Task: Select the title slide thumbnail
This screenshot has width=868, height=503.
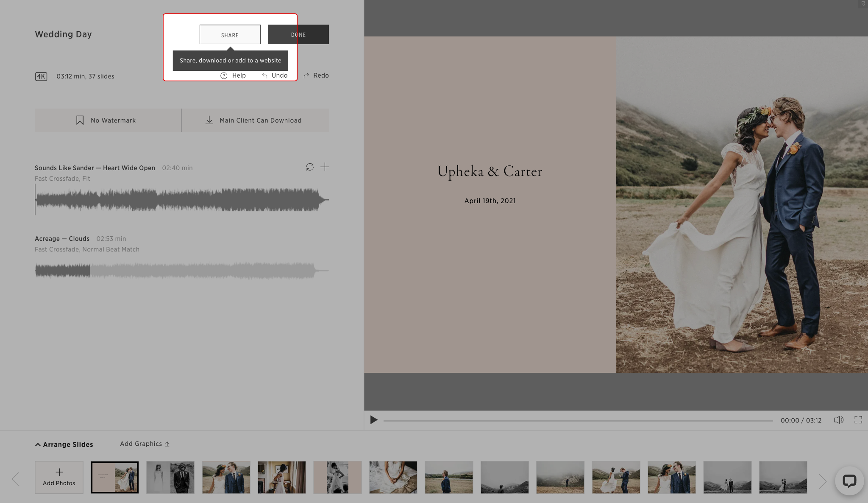Action: pos(115,478)
